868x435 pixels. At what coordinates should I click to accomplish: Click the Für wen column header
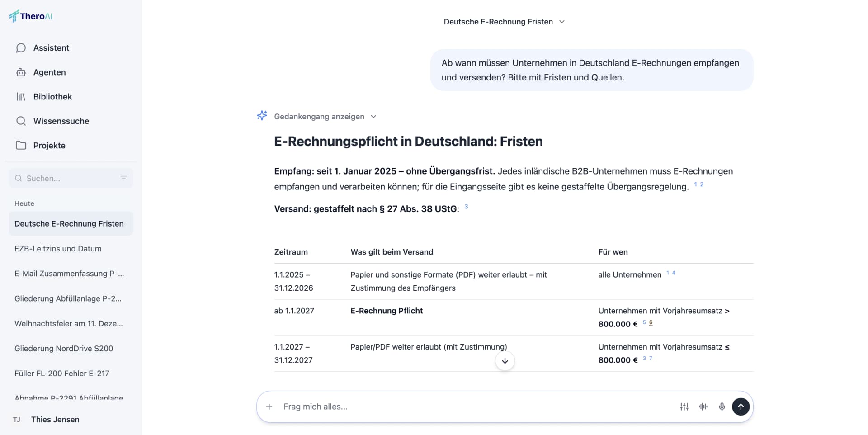(613, 252)
